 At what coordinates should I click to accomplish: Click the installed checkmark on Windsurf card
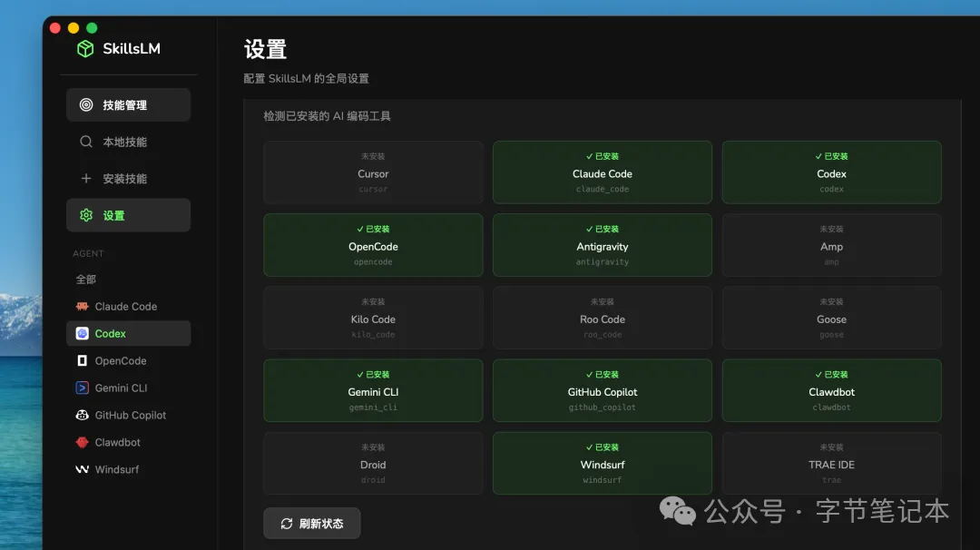(x=589, y=447)
